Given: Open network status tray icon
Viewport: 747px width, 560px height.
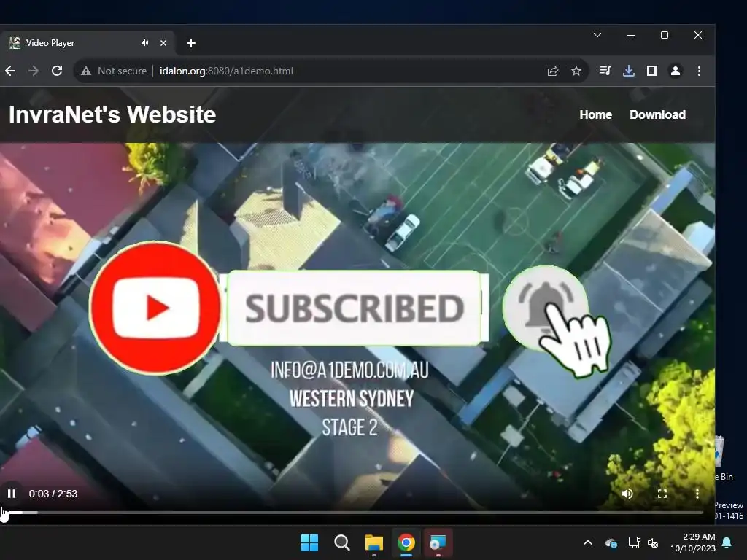Looking at the screenshot, I should (634, 542).
